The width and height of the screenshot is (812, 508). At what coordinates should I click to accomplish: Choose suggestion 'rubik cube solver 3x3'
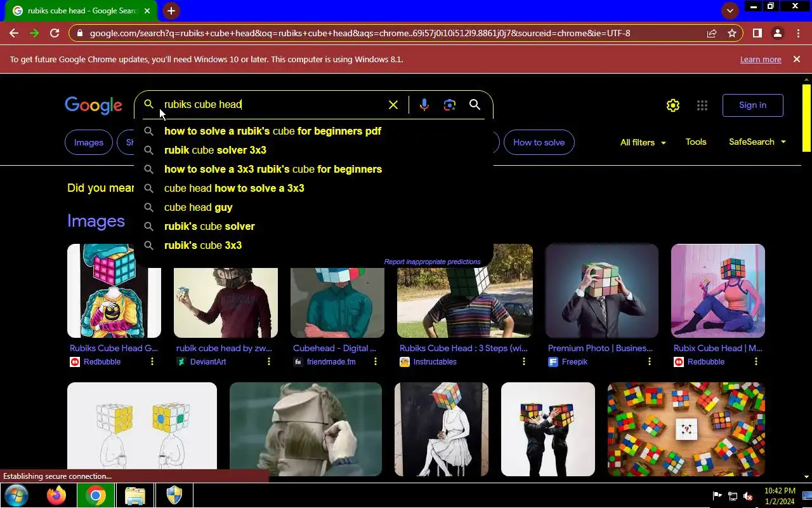pos(313,150)
